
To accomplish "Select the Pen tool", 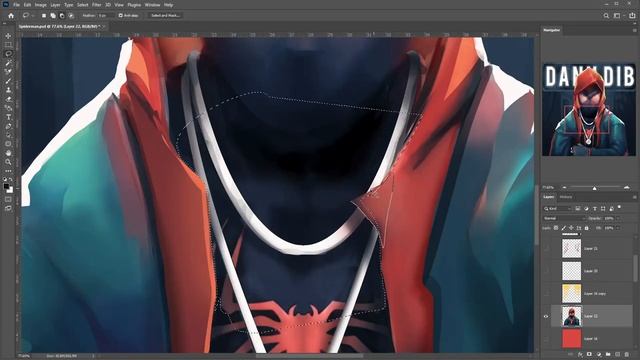I will [x=8, y=126].
